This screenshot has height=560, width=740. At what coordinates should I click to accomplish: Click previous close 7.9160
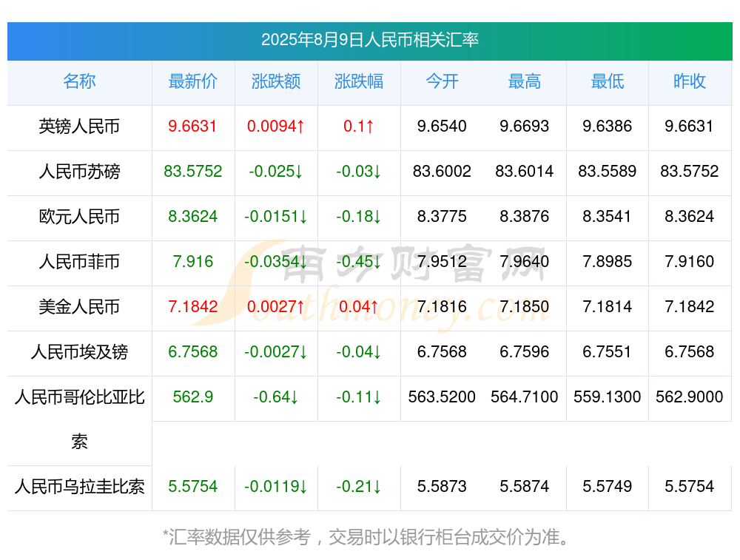(690, 261)
